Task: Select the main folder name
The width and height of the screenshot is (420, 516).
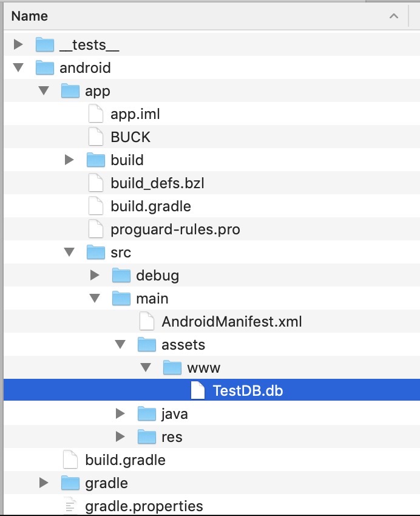Action: pyautogui.click(x=152, y=299)
